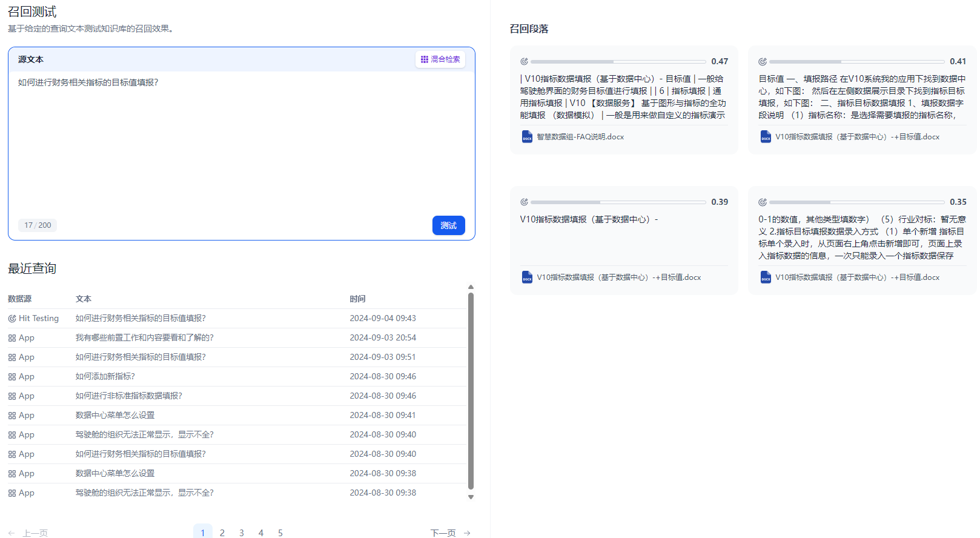Open the 0.39 card text V10指标数据填报
The image size is (980, 538).
pos(589,219)
